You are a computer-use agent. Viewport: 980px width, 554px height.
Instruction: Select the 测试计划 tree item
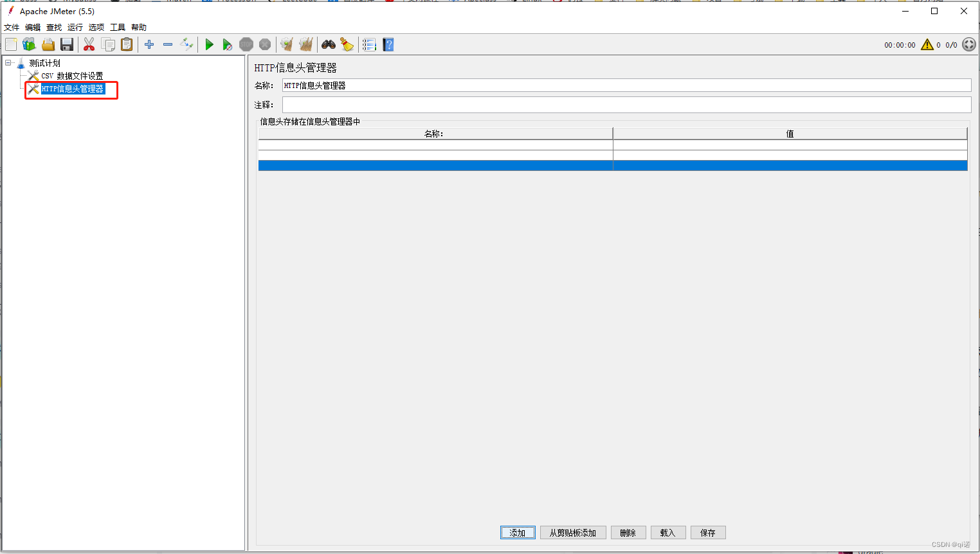44,63
